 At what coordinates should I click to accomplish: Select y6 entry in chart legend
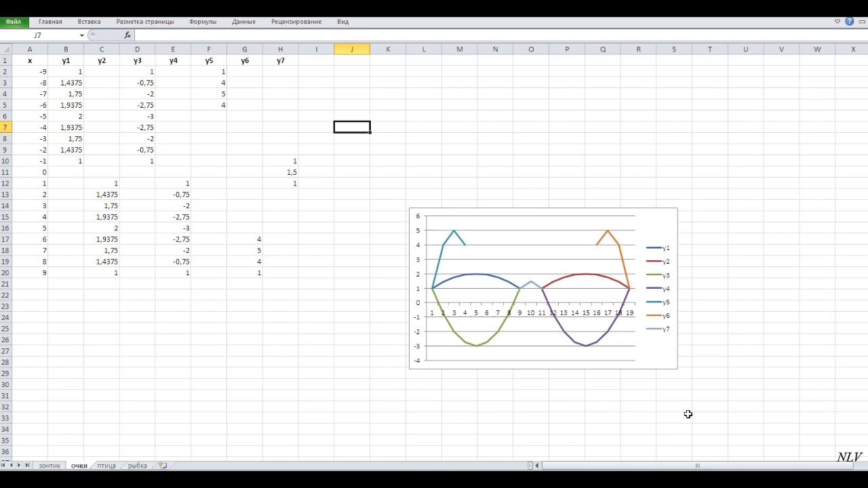[x=658, y=316]
